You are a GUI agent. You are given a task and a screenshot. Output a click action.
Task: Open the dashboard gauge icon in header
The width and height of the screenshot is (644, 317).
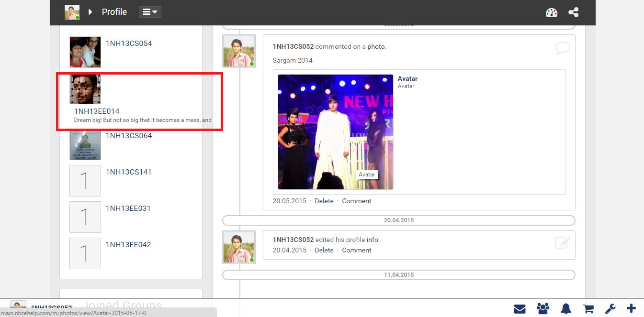(552, 12)
